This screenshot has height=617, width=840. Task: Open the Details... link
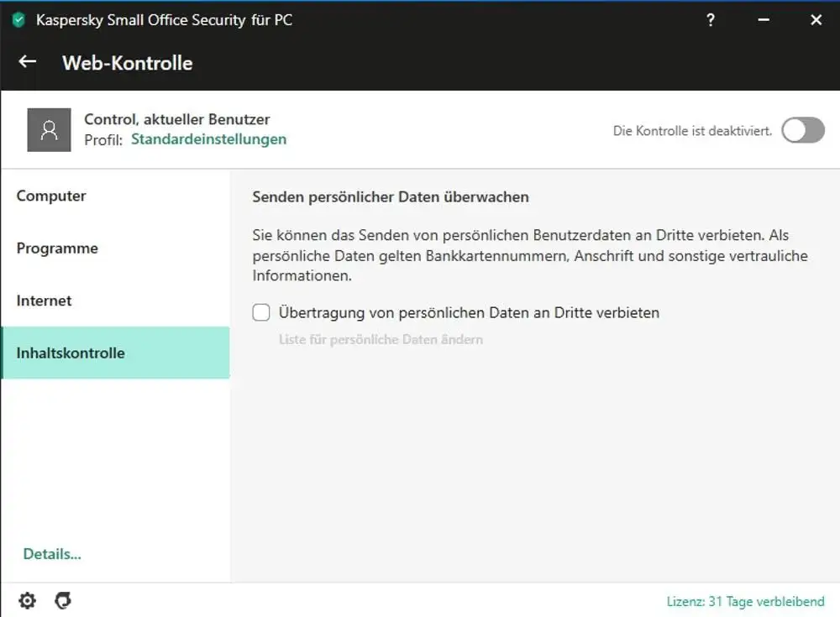click(52, 554)
